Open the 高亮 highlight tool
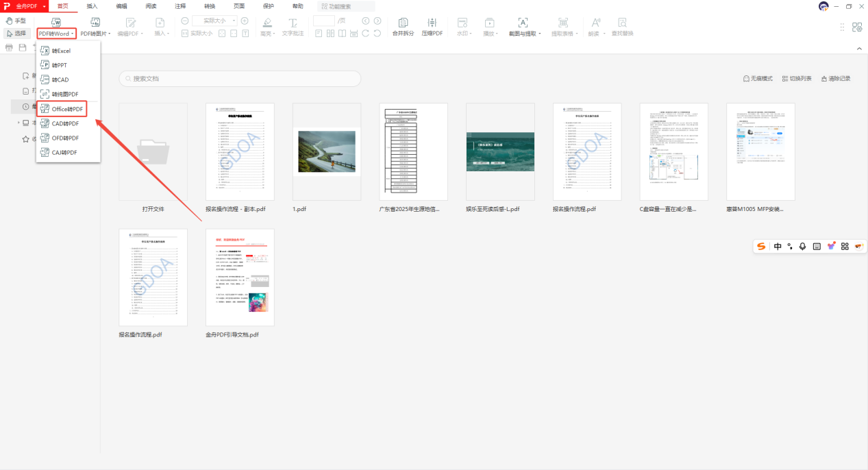This screenshot has width=868, height=470. point(267,27)
